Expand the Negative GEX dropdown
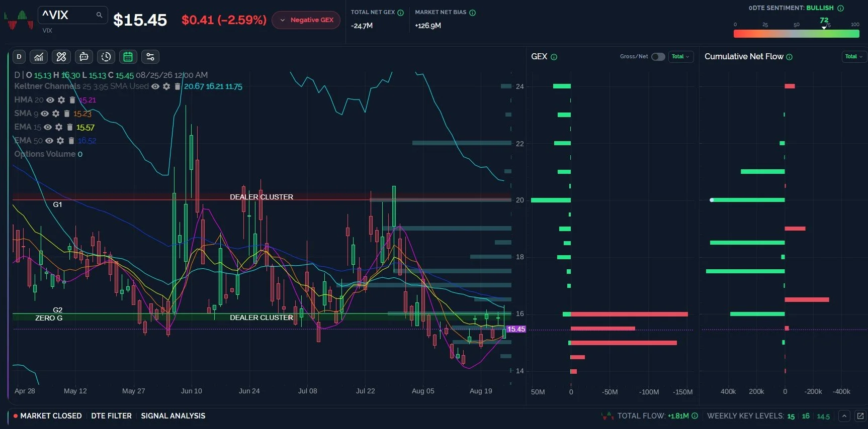 306,20
